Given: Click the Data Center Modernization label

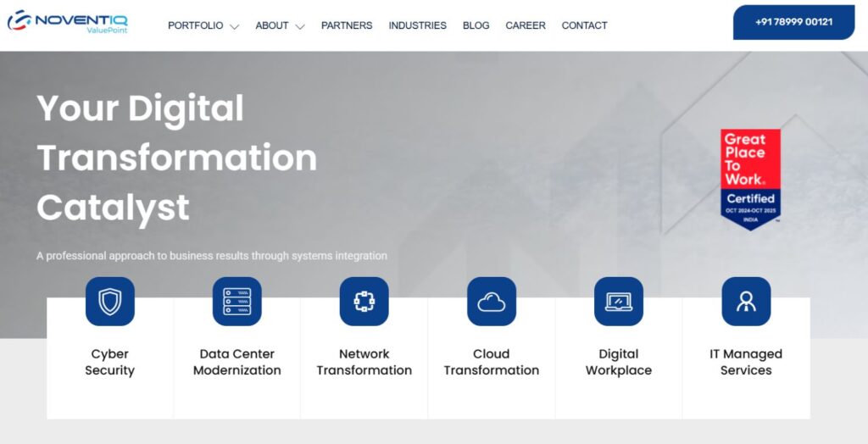Looking at the screenshot, I should (237, 362).
